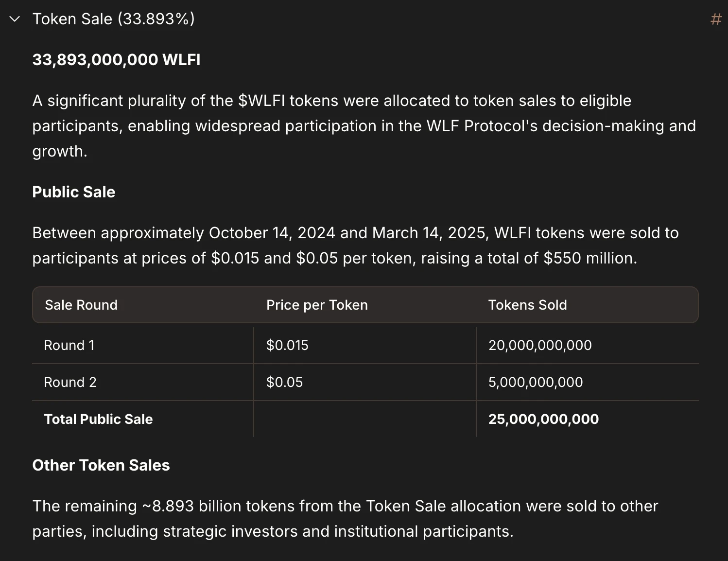Click the Total Public Sale row label

pyautogui.click(x=98, y=419)
